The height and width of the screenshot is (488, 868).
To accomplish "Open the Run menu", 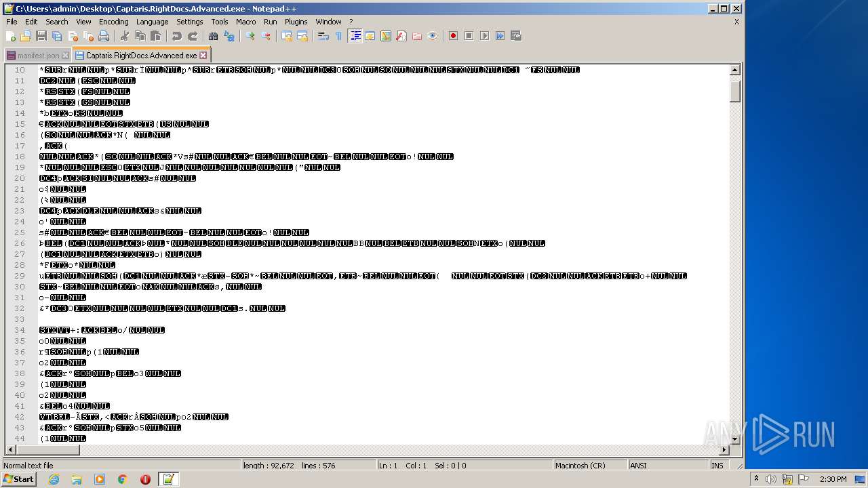I will [x=271, y=22].
